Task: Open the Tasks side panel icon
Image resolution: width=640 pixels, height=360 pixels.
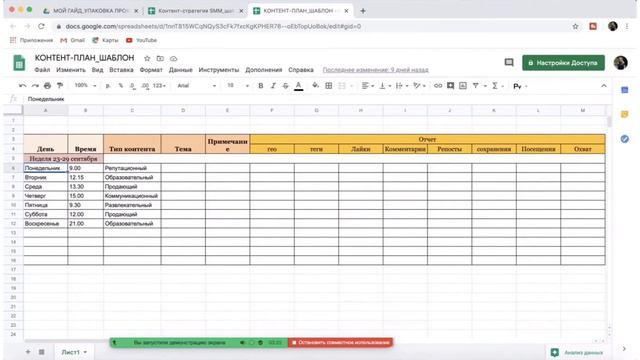Action: 624,139
